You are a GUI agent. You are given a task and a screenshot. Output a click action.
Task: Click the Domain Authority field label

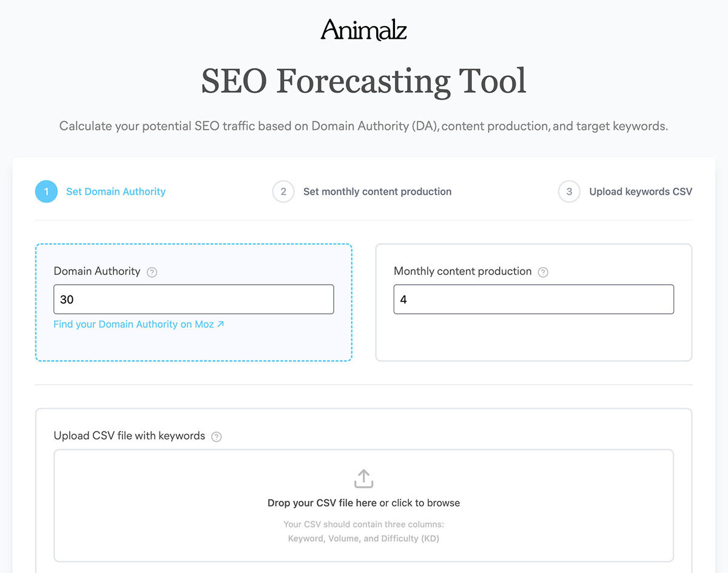tap(97, 271)
